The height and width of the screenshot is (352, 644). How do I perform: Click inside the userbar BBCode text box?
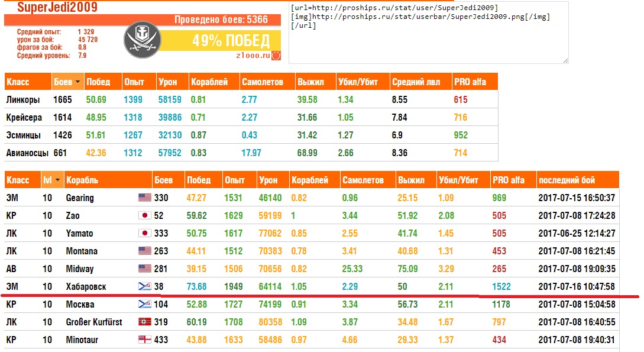429,33
